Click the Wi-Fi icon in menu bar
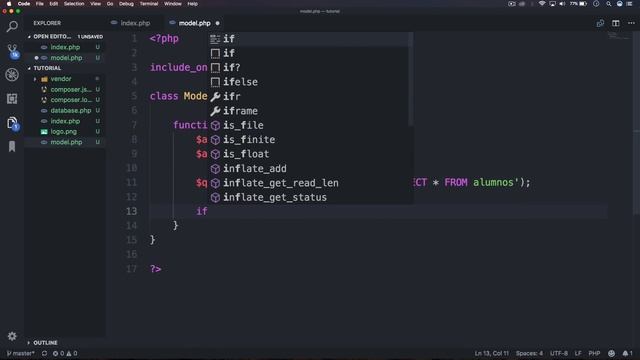This screenshot has width=640, height=360. click(x=542, y=4)
